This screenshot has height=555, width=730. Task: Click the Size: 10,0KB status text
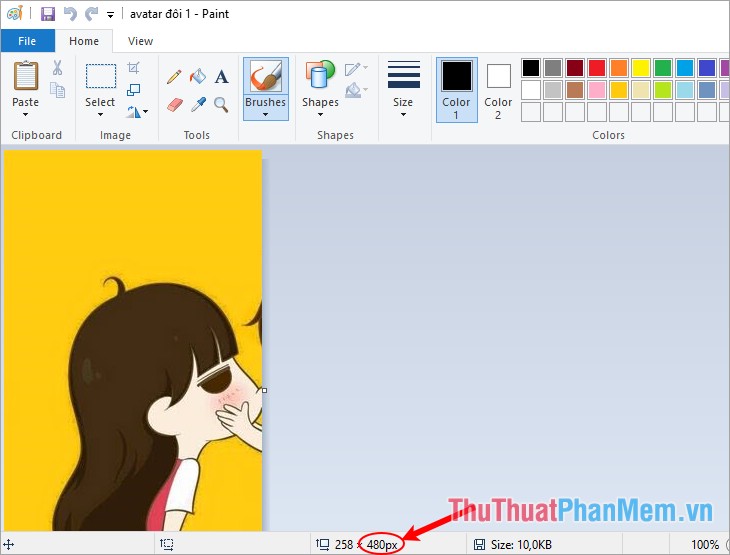521,544
